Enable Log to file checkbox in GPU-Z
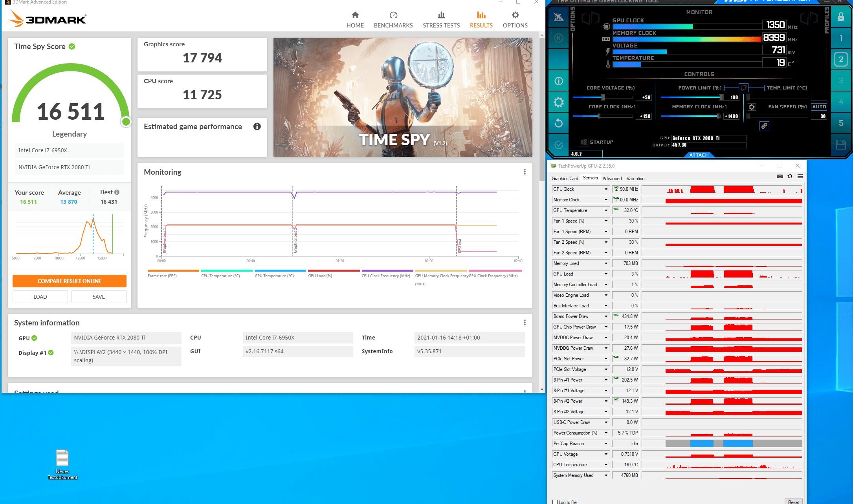Viewport: 853px width, 504px height. point(555,502)
